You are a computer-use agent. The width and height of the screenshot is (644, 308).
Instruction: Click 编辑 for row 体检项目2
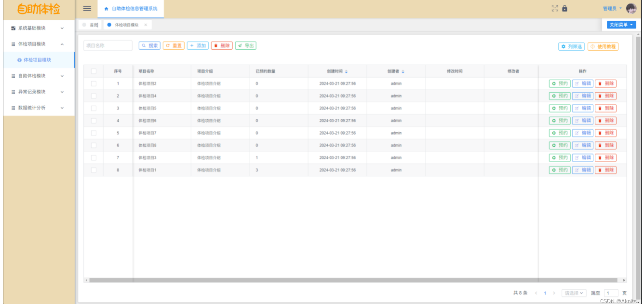click(x=583, y=84)
